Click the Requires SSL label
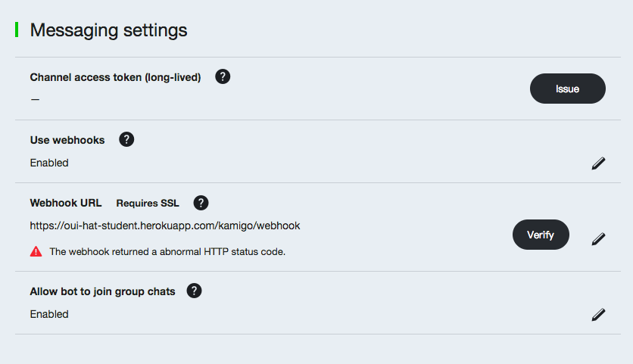633x364 pixels. 148,203
